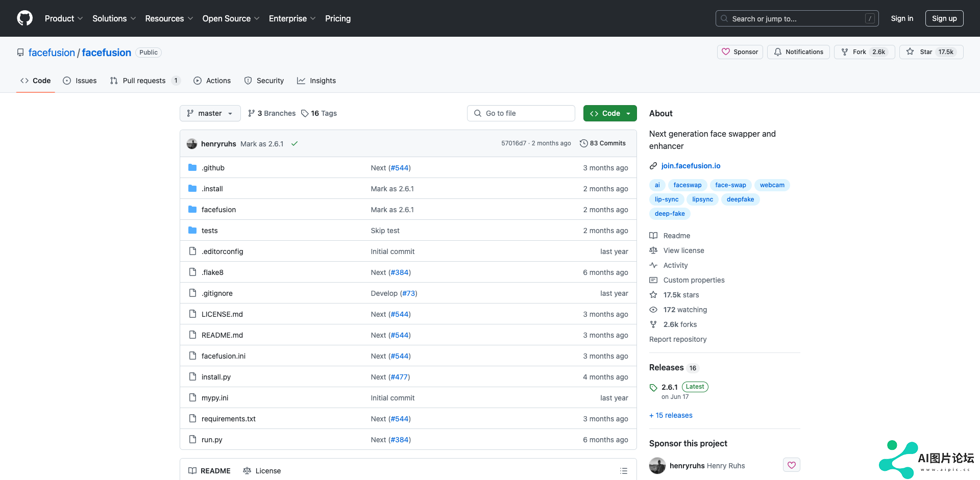Click the green commit status checkmark

pyautogui.click(x=295, y=144)
